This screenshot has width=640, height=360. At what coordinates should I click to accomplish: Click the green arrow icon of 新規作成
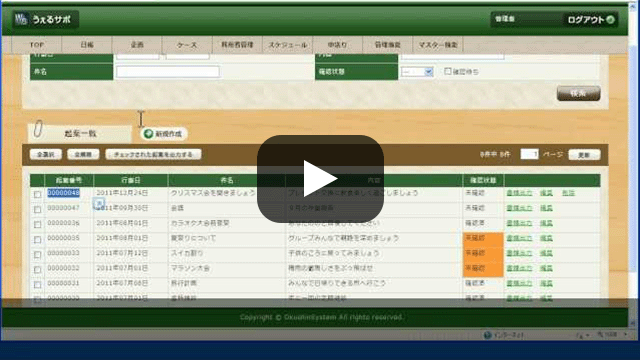coord(149,133)
